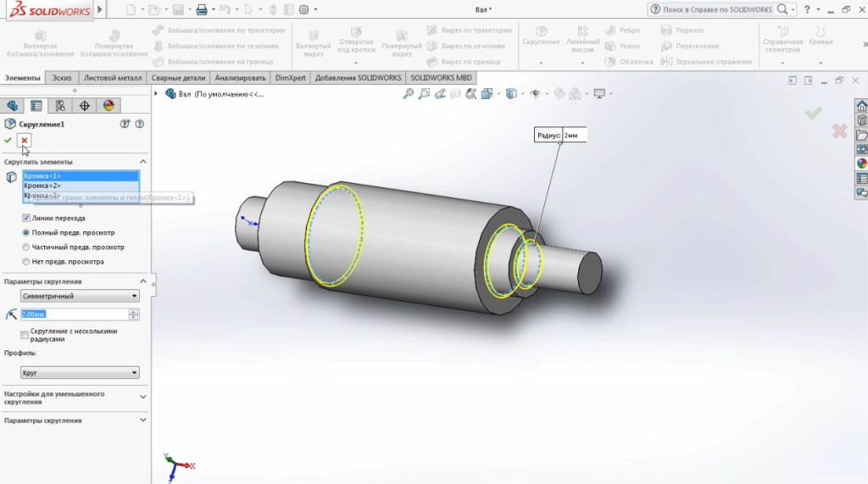Viewport: 868px width, 484px height.
Task: Select 'Частичный предв. просмотр' radio button
Action: click(26, 247)
